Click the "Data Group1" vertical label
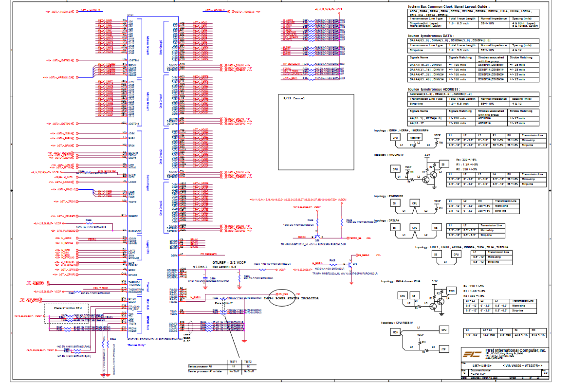The height and width of the screenshot is (383, 588). 161,100
